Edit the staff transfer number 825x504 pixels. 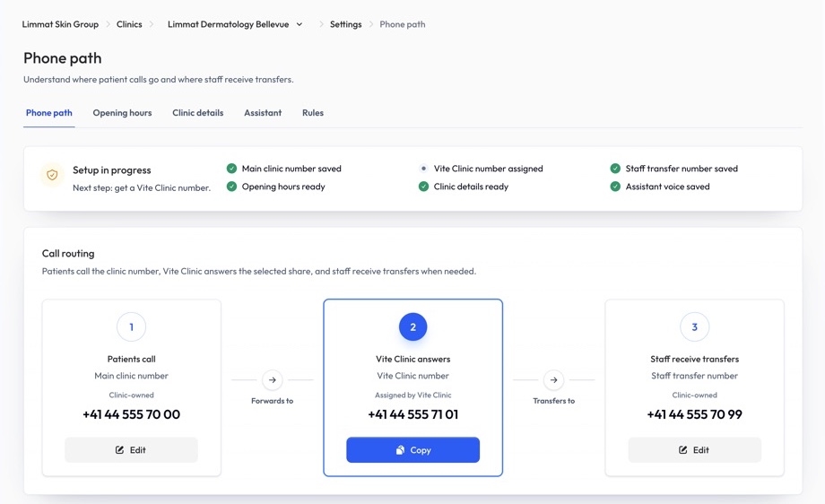(x=694, y=450)
